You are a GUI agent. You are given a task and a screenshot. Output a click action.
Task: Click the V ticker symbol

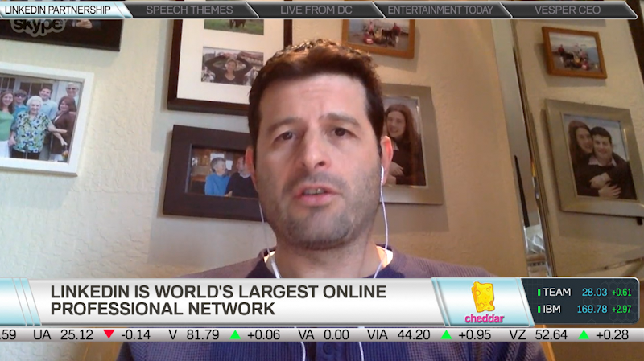(x=173, y=334)
